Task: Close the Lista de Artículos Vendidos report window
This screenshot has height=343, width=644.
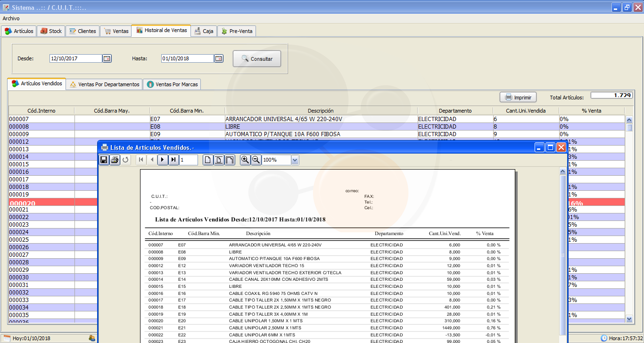Action: pos(561,147)
